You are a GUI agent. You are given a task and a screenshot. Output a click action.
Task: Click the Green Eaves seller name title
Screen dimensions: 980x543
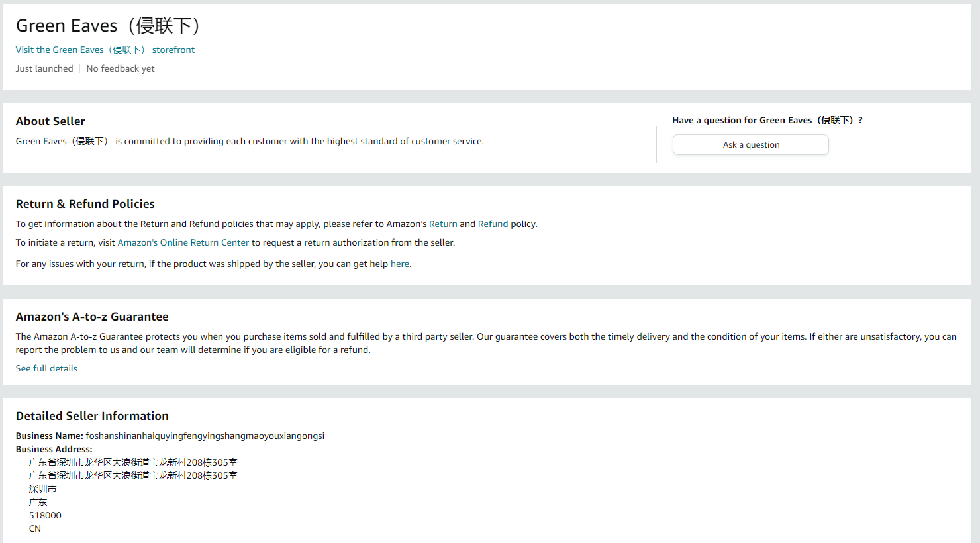point(108,26)
